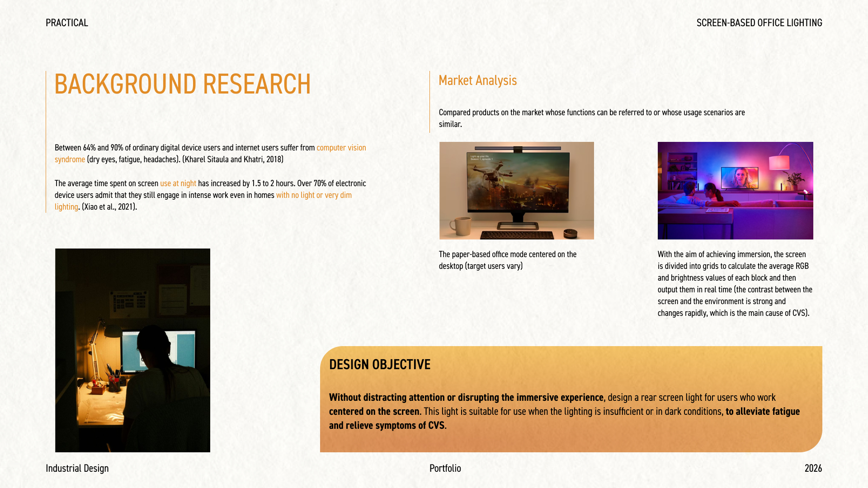Select the 'Market Analysis' subheading

(x=477, y=80)
